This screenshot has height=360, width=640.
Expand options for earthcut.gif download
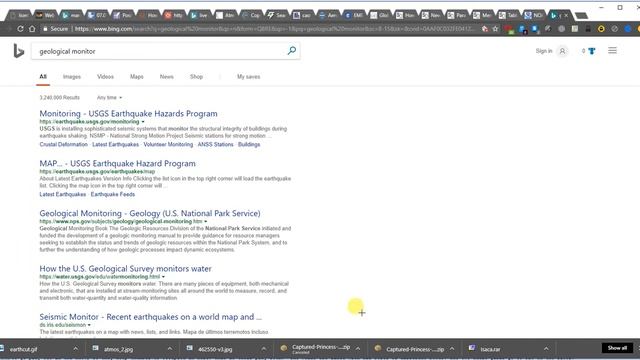(x=76, y=349)
